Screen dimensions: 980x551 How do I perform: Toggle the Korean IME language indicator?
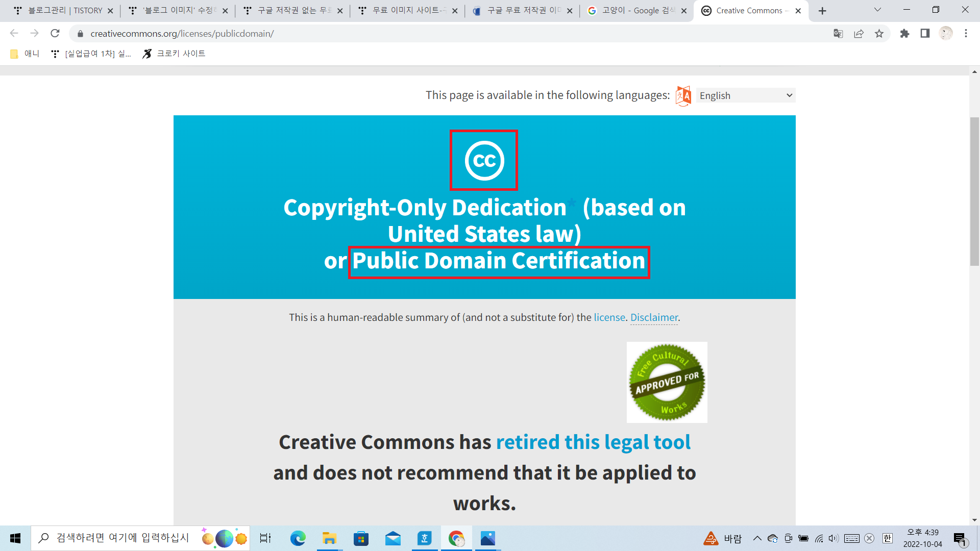[888, 538]
